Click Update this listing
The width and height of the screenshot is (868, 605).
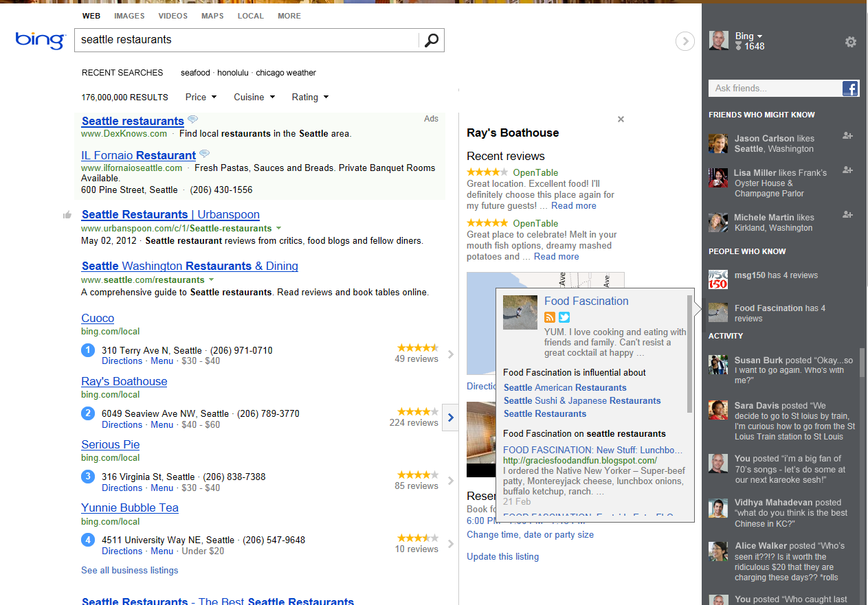pyautogui.click(x=502, y=556)
